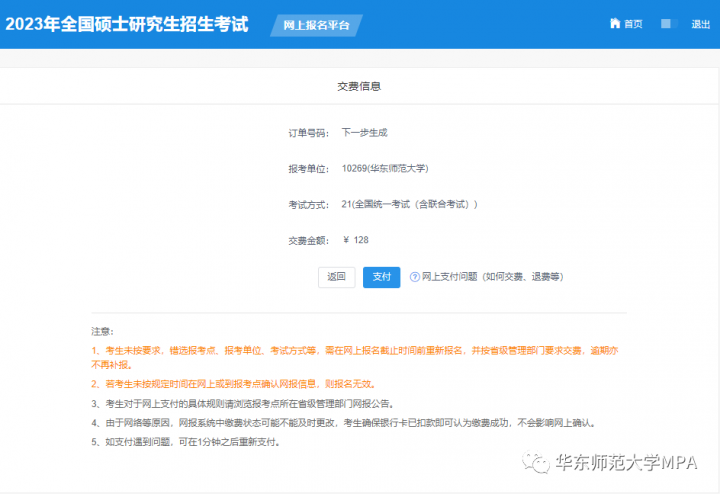Click the 10269(华东师范大学) value
This screenshot has width=720, height=494.
tap(385, 168)
